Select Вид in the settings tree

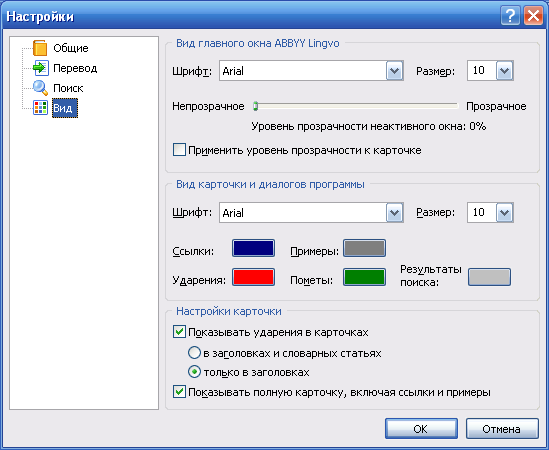pyautogui.click(x=65, y=108)
